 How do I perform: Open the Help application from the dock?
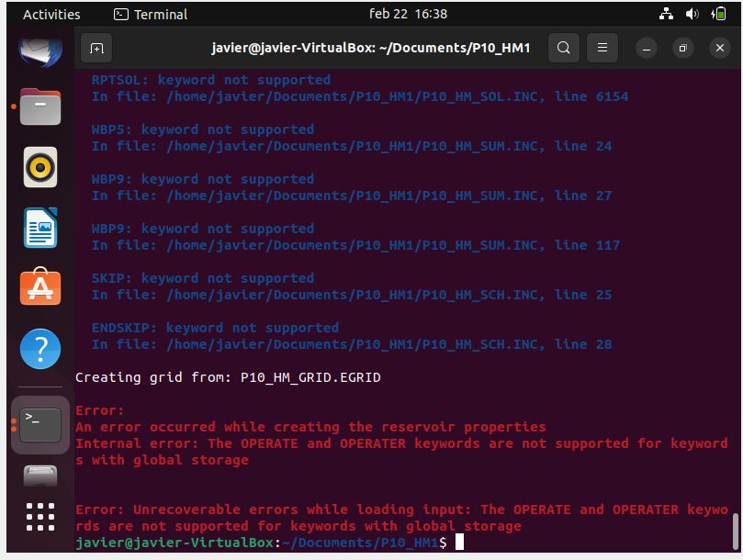tap(39, 349)
